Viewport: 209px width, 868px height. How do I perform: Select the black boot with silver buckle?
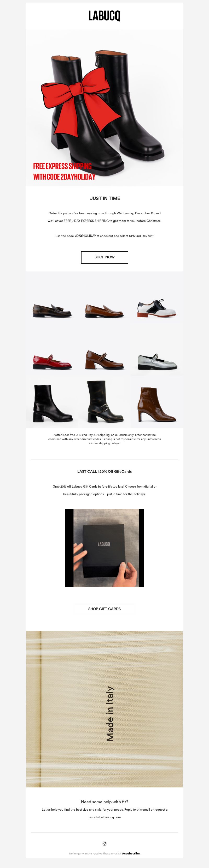(104, 402)
